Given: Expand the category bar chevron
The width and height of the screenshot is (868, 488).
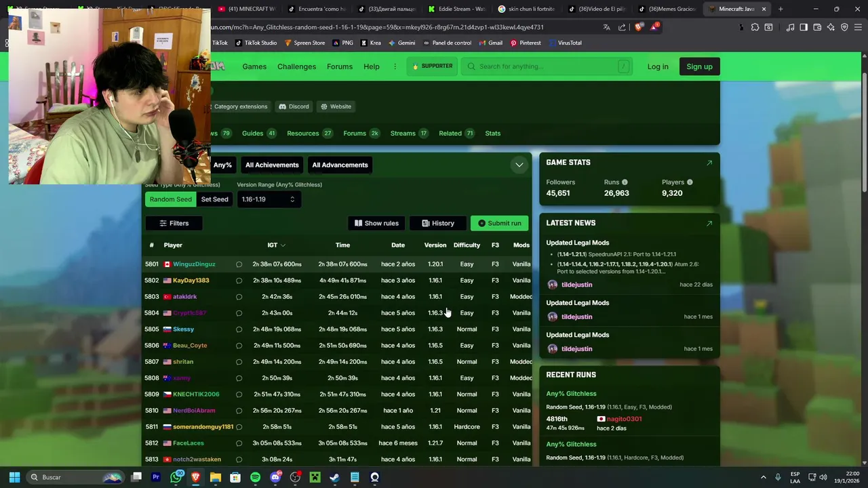Looking at the screenshot, I should coord(519,165).
